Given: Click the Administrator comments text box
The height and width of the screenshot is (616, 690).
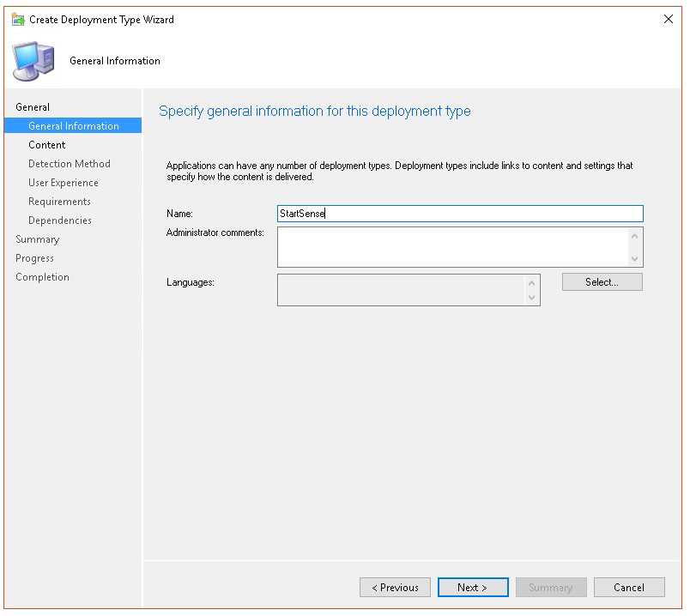Looking at the screenshot, I should coord(460,247).
